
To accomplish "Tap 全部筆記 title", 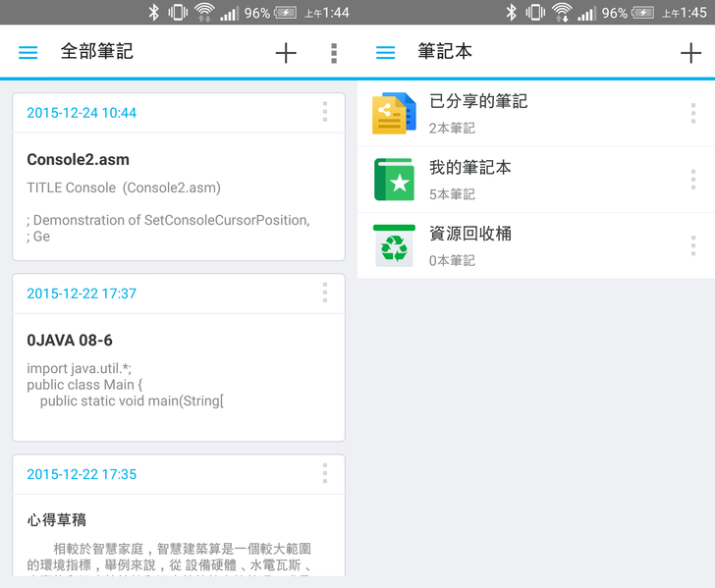I will coord(96,51).
